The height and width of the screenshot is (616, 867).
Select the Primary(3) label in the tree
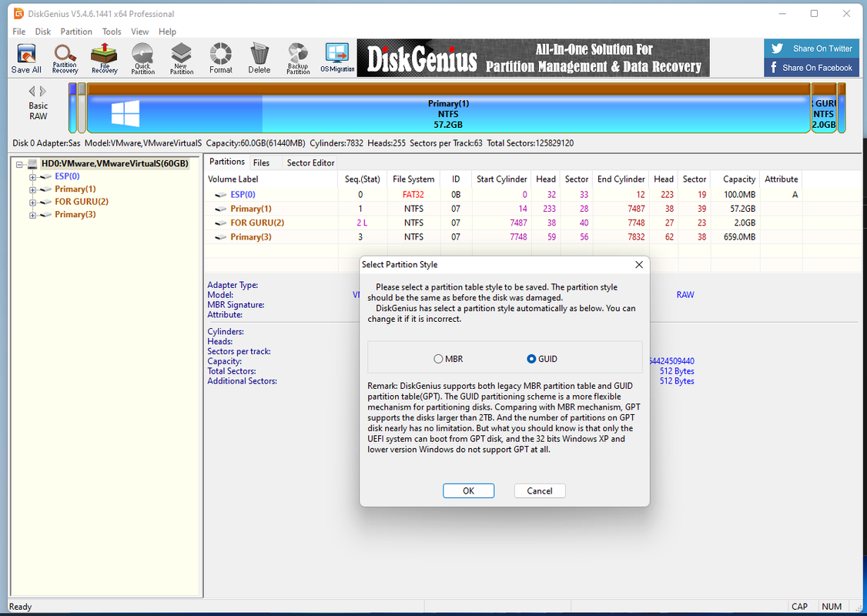tap(75, 215)
